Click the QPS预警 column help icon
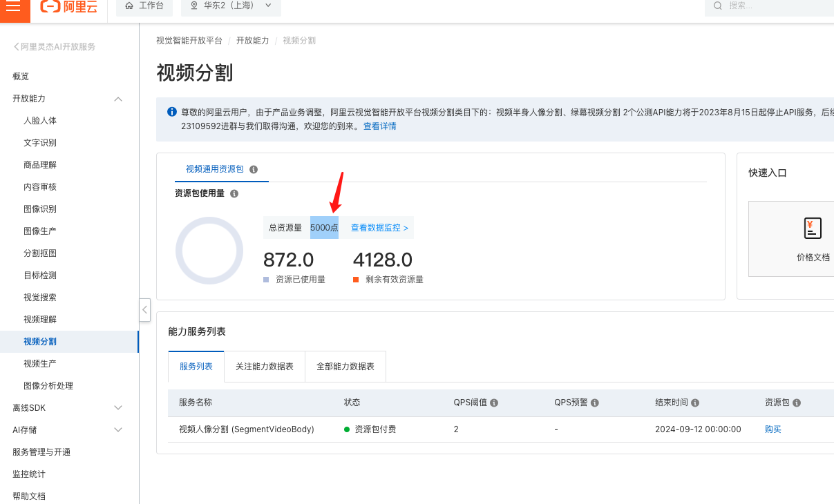This screenshot has width=834, height=504. (x=595, y=403)
